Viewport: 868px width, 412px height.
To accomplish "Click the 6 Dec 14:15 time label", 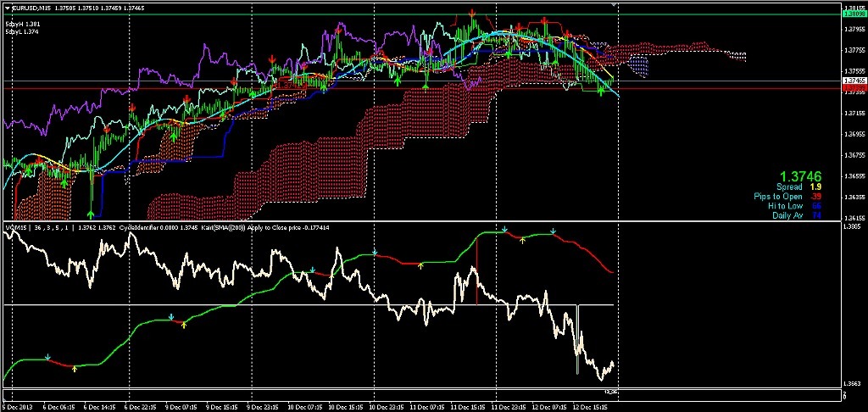I will point(101,407).
